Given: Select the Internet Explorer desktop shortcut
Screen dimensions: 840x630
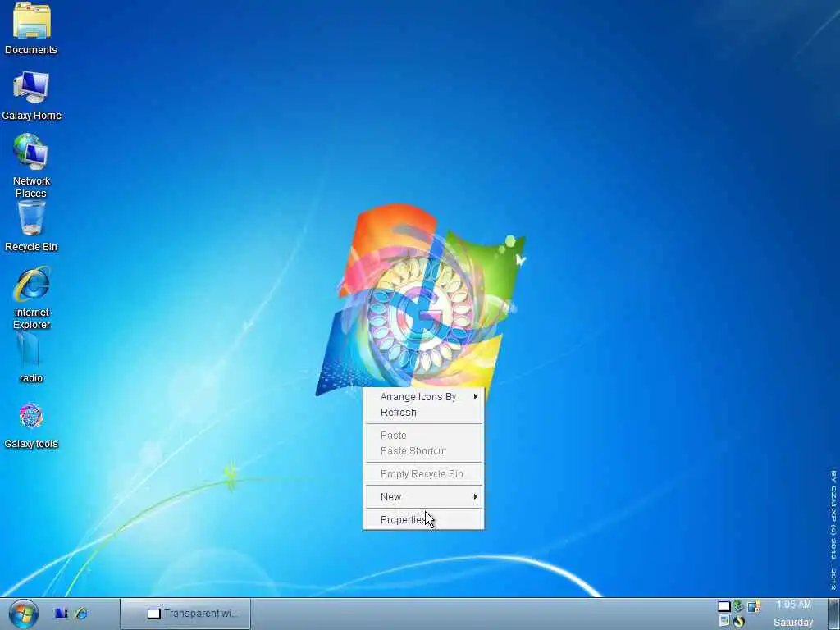Looking at the screenshot, I should (31, 298).
